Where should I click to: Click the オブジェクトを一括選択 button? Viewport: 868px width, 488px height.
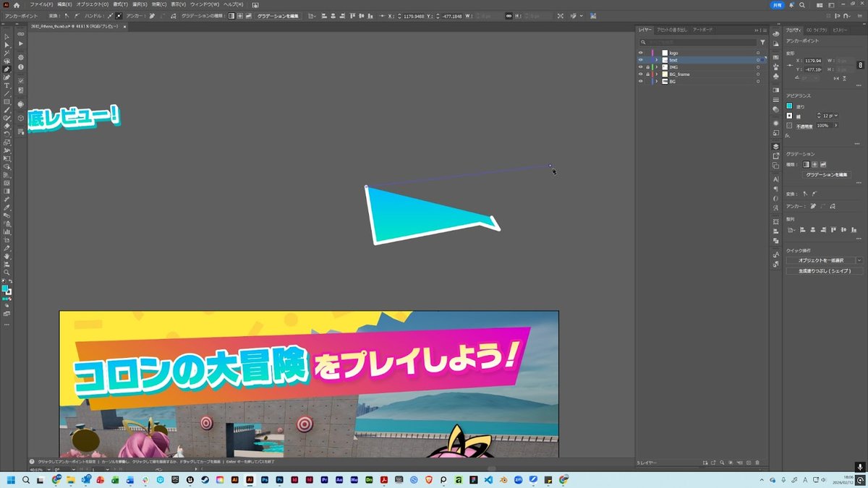[820, 260]
